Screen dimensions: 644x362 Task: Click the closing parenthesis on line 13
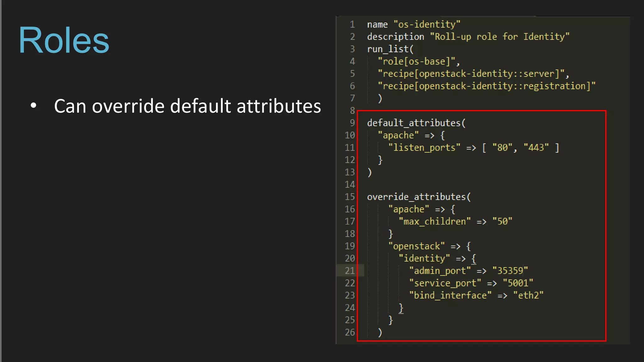coord(370,172)
